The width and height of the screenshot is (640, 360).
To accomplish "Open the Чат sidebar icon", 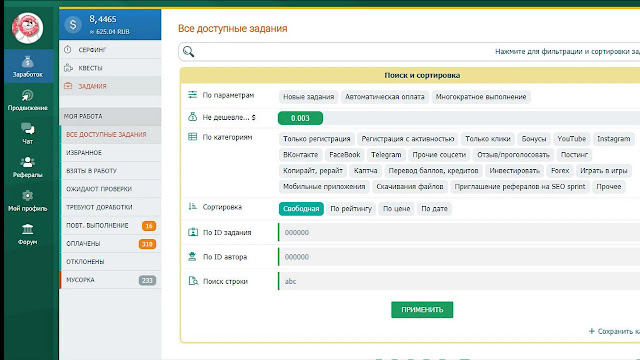I will 28,129.
